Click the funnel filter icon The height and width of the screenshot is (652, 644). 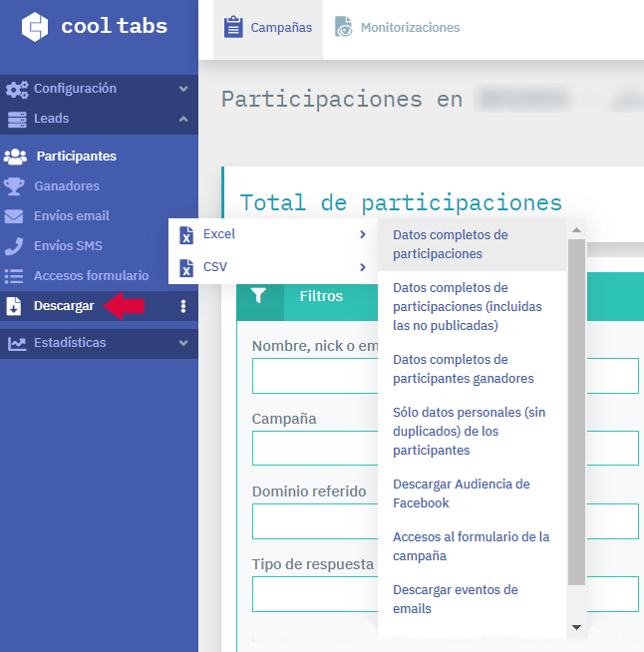click(259, 296)
